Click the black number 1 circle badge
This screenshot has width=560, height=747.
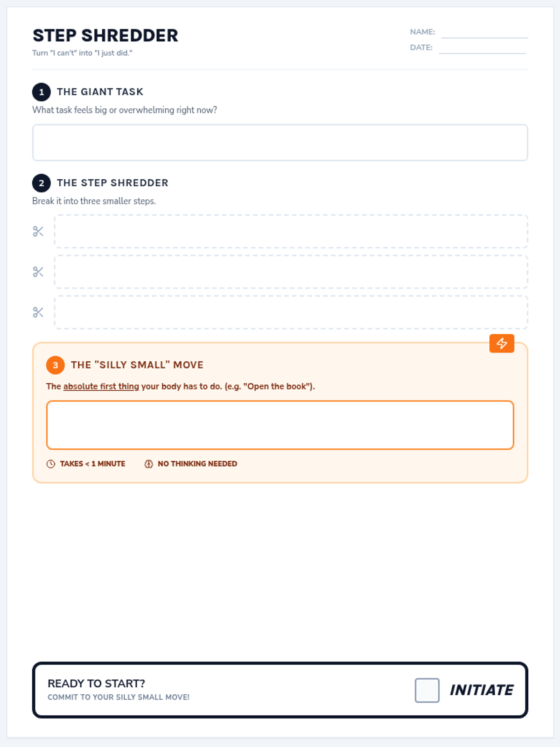point(42,92)
